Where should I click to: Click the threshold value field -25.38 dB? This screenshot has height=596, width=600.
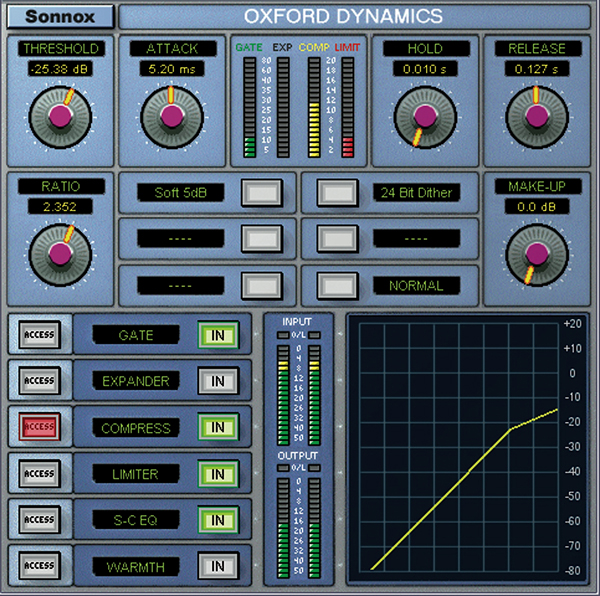click(60, 70)
